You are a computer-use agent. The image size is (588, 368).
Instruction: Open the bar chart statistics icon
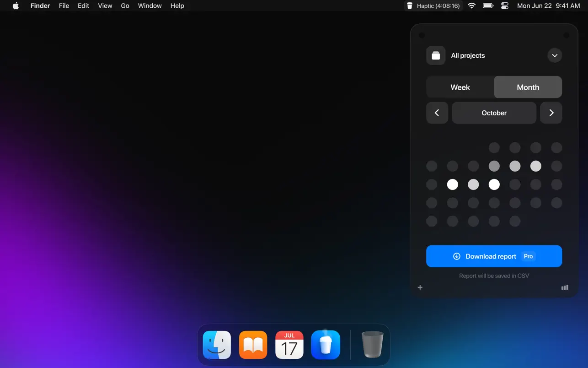click(565, 287)
